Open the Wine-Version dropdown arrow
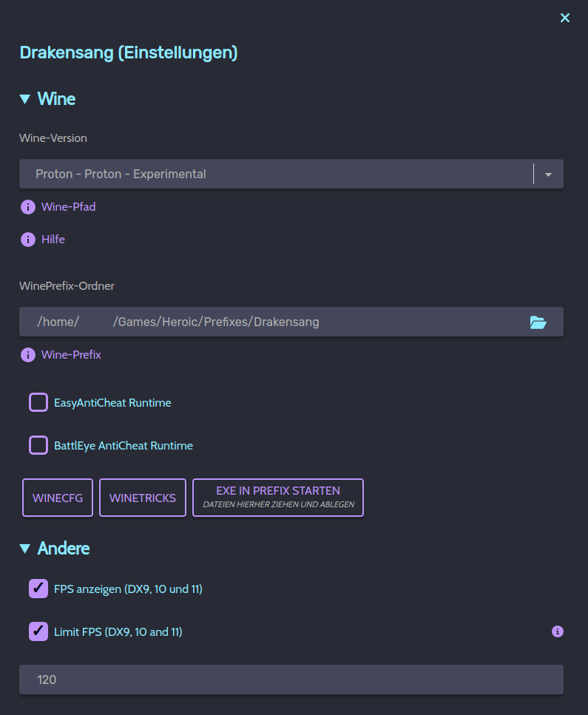 pyautogui.click(x=548, y=174)
